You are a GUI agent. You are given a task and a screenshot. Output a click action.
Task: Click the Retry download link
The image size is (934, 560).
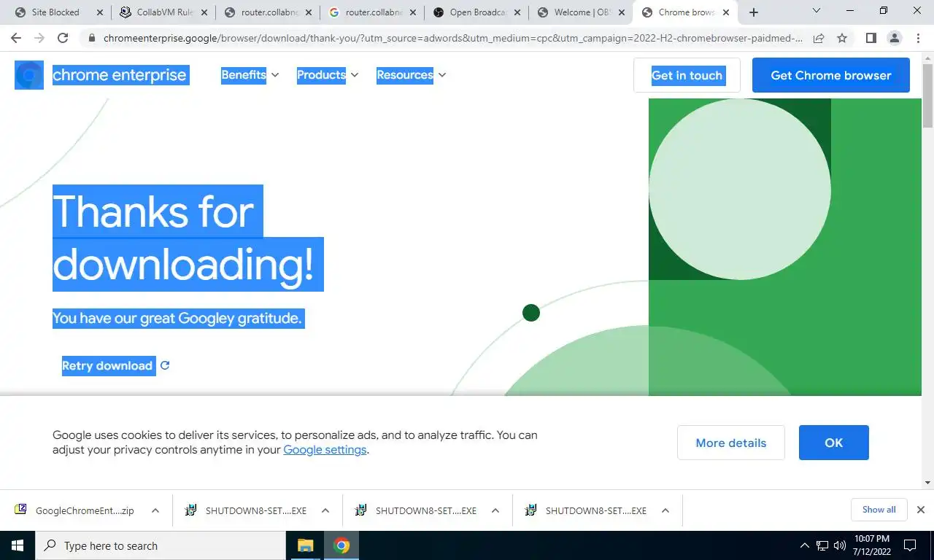(107, 365)
